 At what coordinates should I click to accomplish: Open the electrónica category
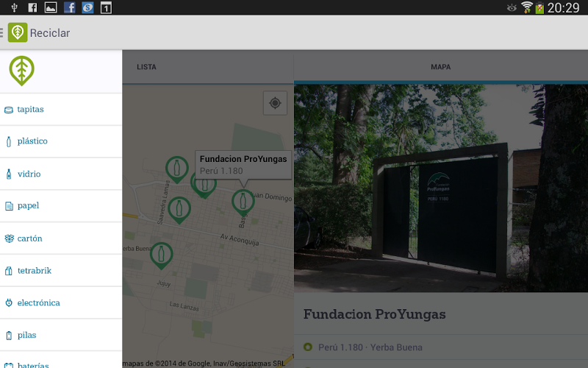pos(61,302)
